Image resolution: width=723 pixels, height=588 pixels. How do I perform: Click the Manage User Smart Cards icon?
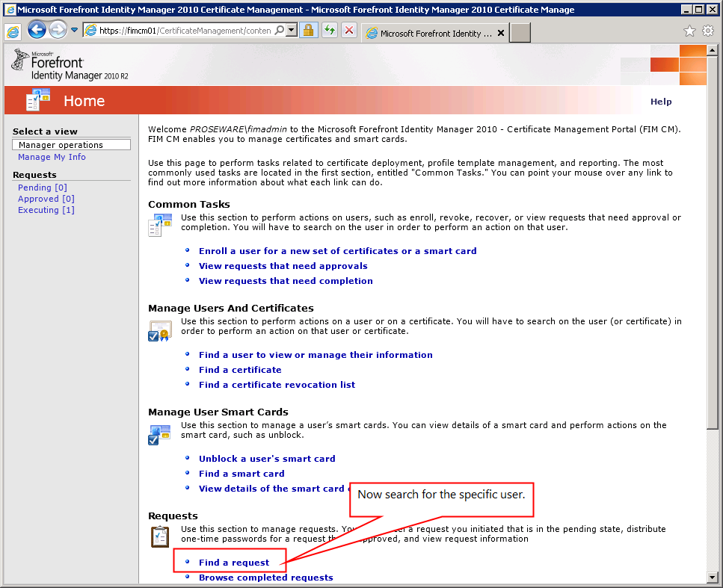coord(159,435)
